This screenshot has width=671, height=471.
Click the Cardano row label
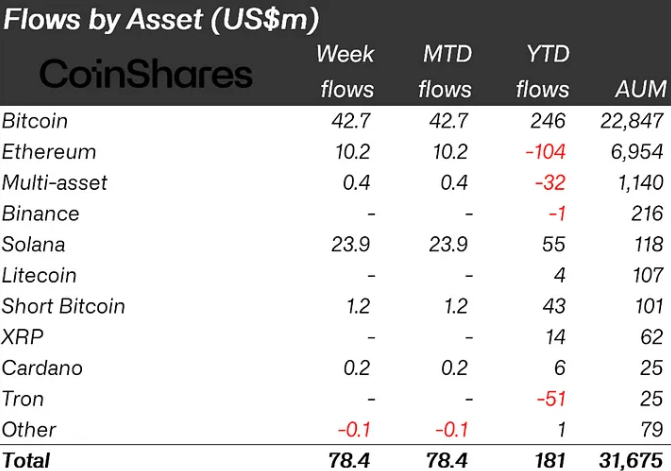coord(42,368)
